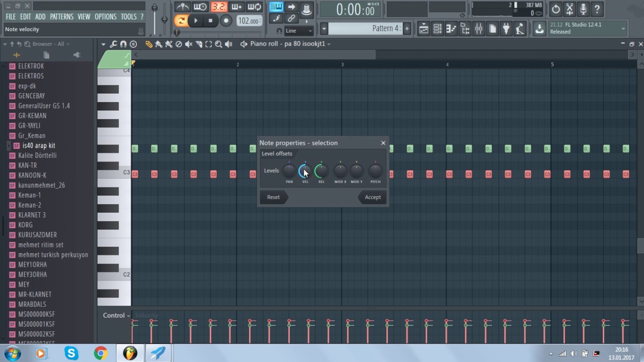The width and height of the screenshot is (644, 362).
Task: Select the Delete tool in piano roll
Action: click(179, 44)
